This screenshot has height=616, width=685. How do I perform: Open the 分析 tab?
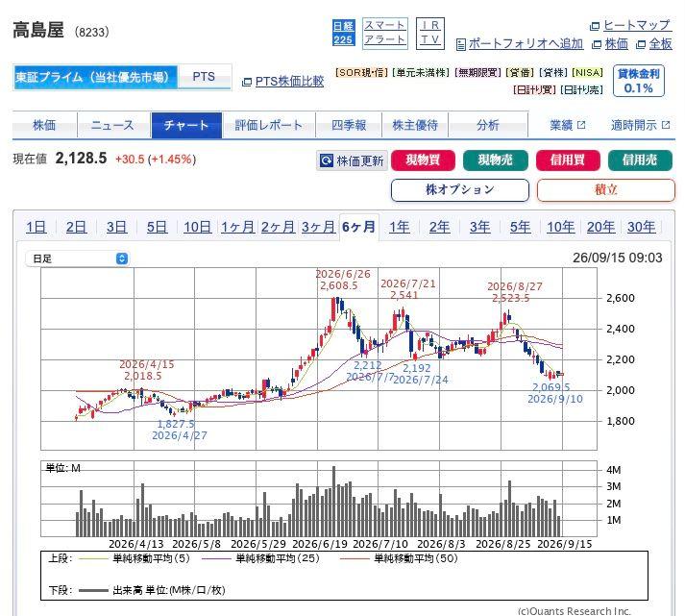[x=488, y=125]
